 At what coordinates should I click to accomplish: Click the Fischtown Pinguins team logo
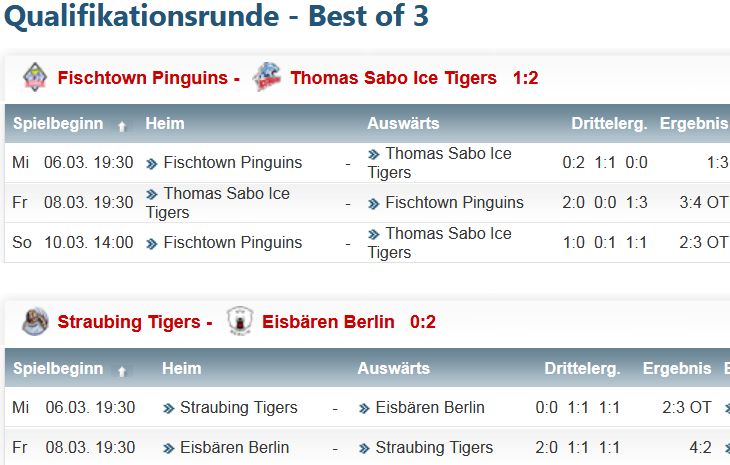(x=35, y=77)
